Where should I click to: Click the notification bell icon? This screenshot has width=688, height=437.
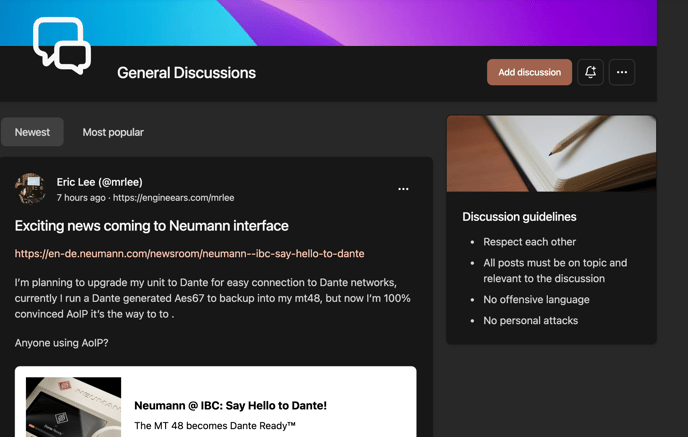coord(590,72)
